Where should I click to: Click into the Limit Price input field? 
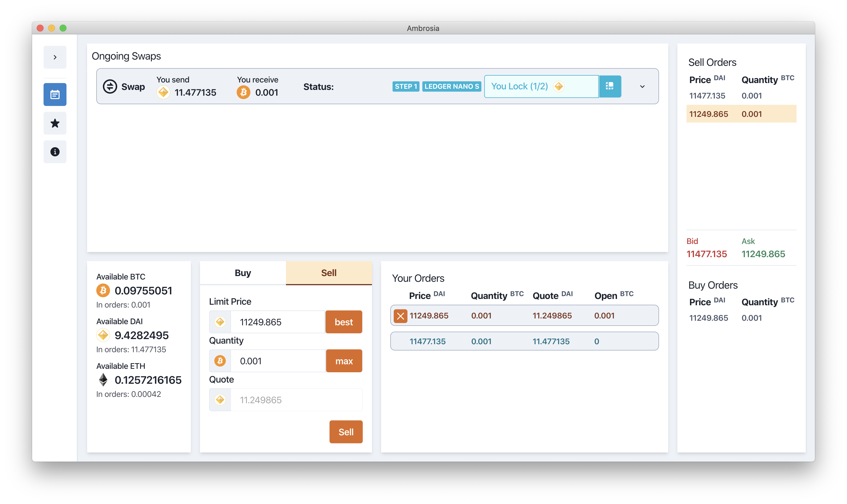(x=277, y=322)
